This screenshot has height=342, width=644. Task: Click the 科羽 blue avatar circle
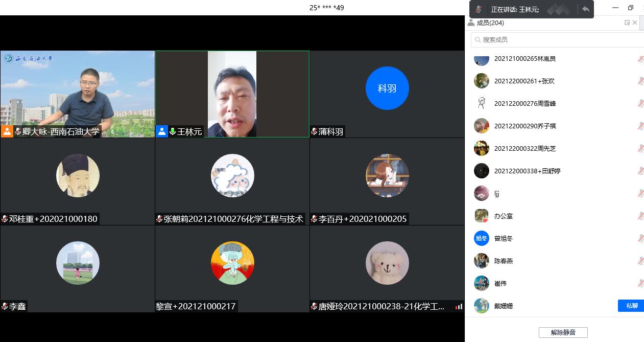click(387, 88)
